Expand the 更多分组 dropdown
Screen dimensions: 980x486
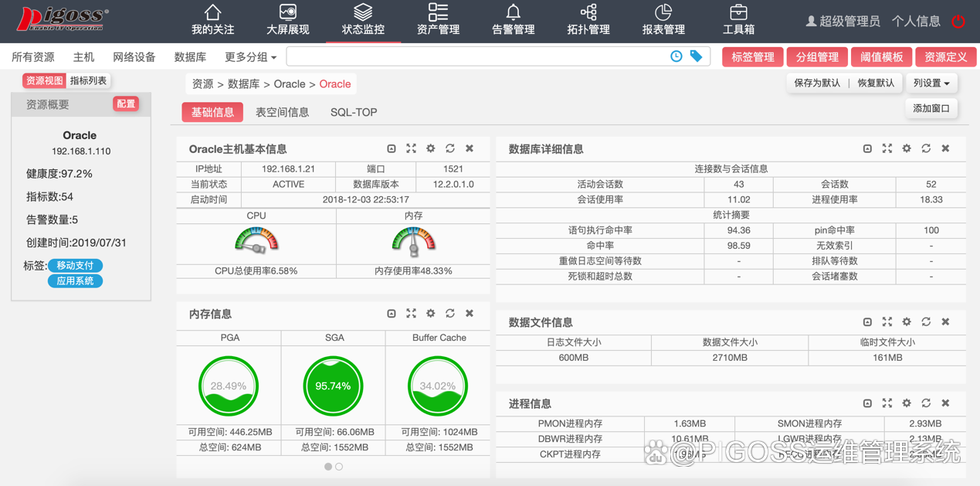pos(250,57)
